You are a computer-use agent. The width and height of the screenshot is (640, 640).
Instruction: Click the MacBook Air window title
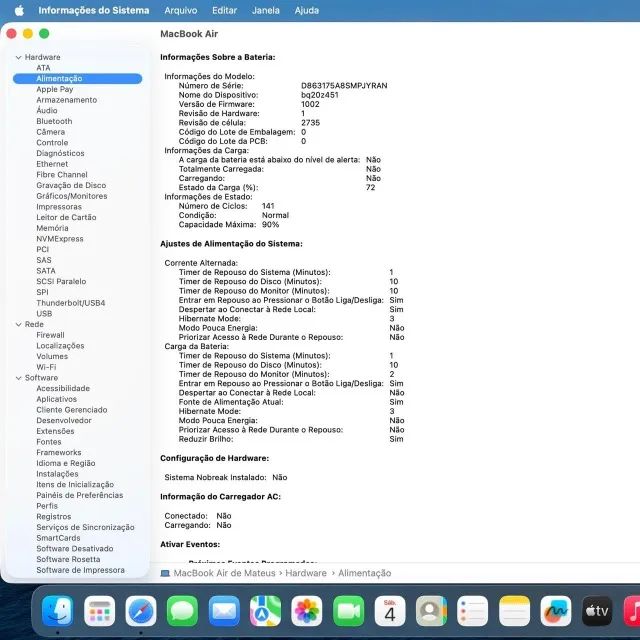189,34
